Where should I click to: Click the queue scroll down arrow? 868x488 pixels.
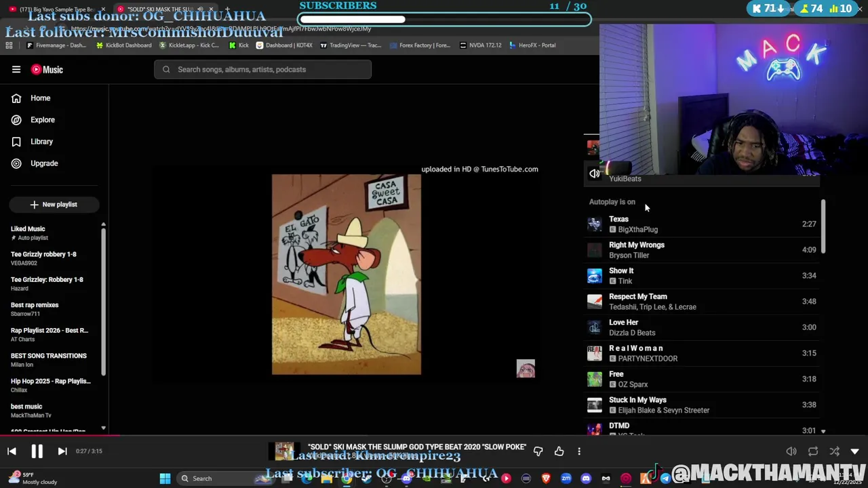click(823, 431)
